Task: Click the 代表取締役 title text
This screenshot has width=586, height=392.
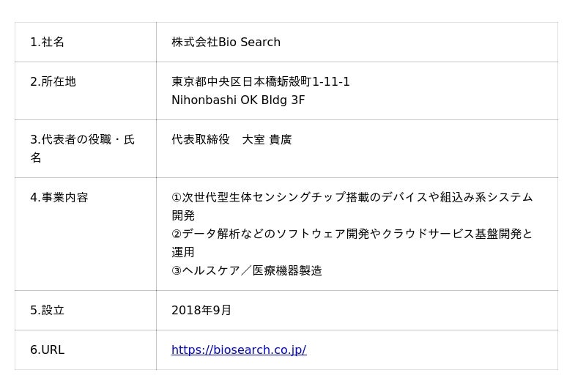Action: click(201, 139)
